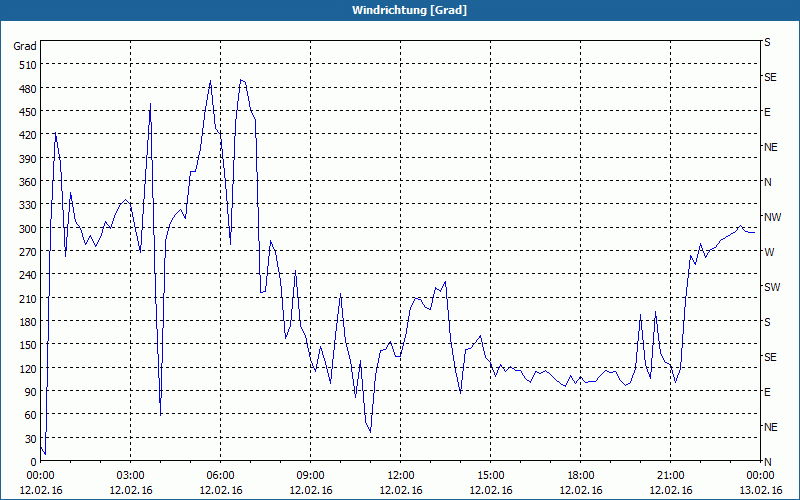Click the W compass label

pyautogui.click(x=769, y=252)
